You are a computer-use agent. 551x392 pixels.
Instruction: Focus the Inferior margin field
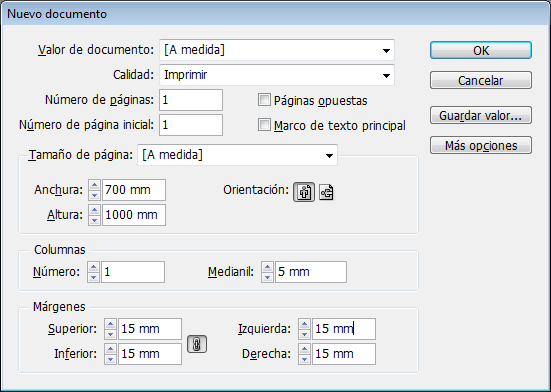tap(150, 354)
